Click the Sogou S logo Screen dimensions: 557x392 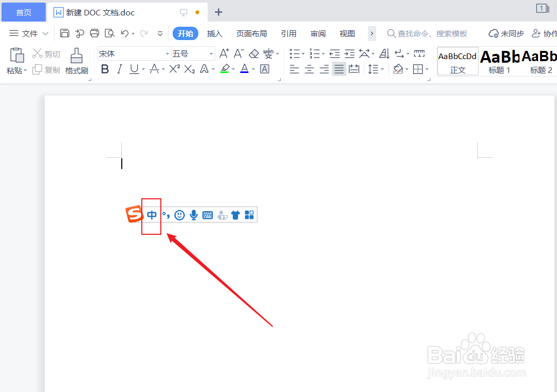click(x=134, y=214)
